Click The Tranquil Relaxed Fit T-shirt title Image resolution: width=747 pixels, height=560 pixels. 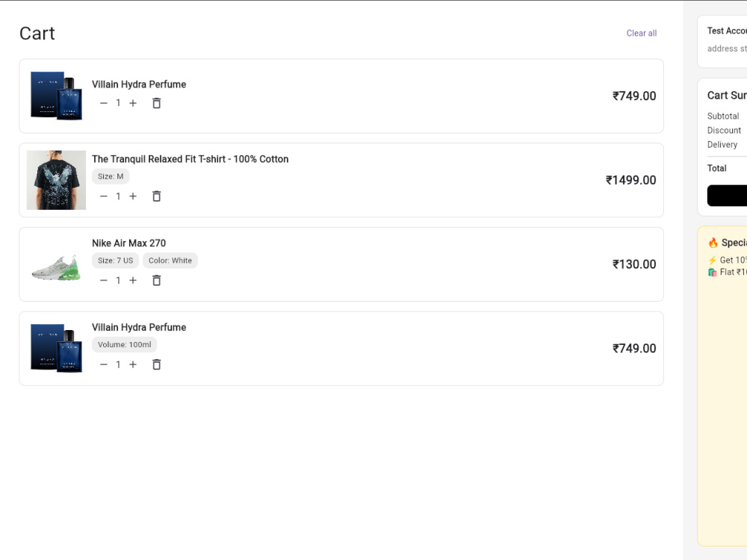pos(190,159)
